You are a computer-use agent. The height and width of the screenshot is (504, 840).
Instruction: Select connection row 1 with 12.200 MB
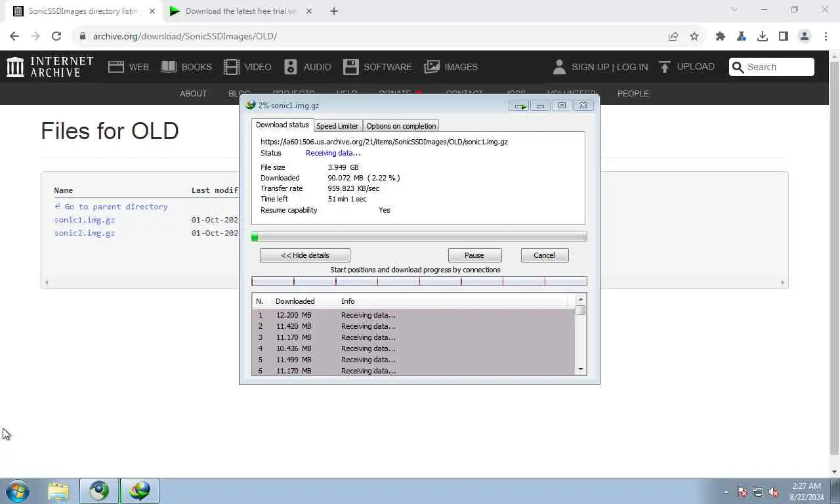click(x=413, y=315)
